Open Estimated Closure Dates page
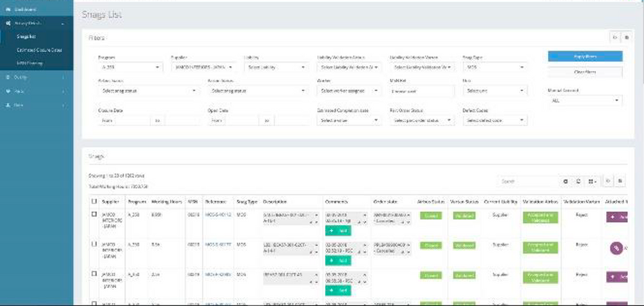The height and width of the screenshot is (306, 644). 39,50
